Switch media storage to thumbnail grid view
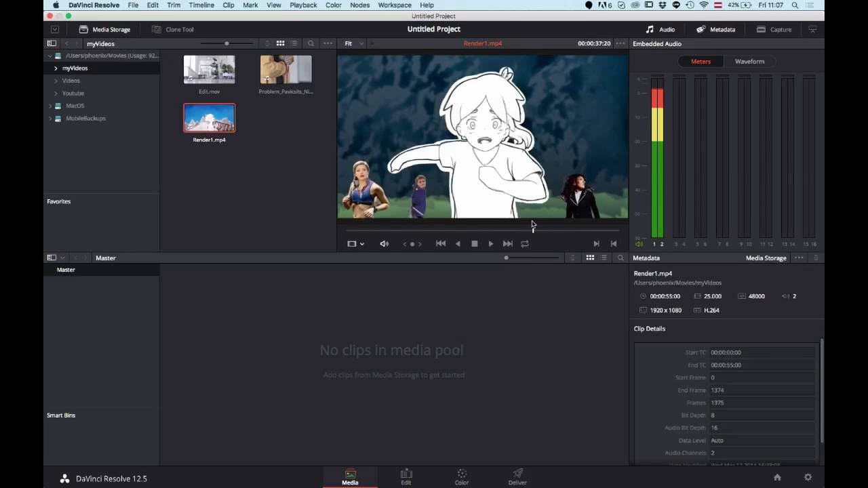This screenshot has width=868, height=488. click(x=280, y=43)
